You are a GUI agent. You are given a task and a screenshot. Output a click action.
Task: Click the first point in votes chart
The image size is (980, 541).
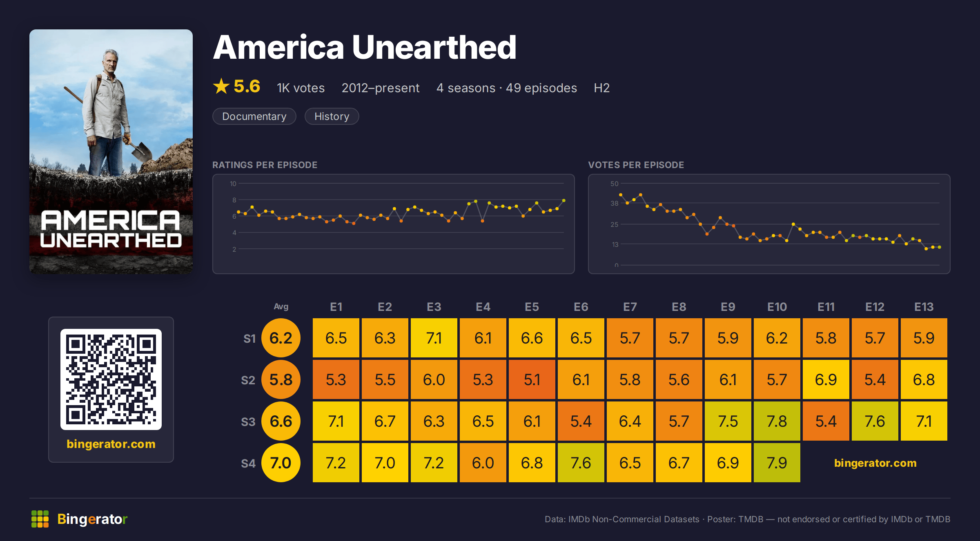[621, 195]
